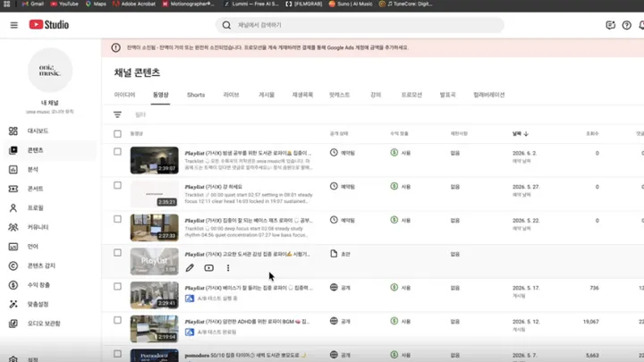Click the YouTube Studio logo
644x362 pixels.
(x=49, y=25)
